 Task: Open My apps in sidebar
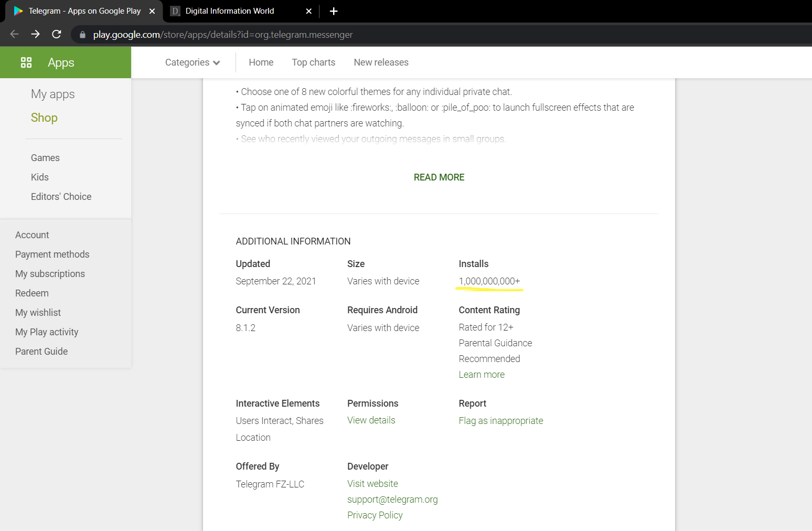coord(52,94)
